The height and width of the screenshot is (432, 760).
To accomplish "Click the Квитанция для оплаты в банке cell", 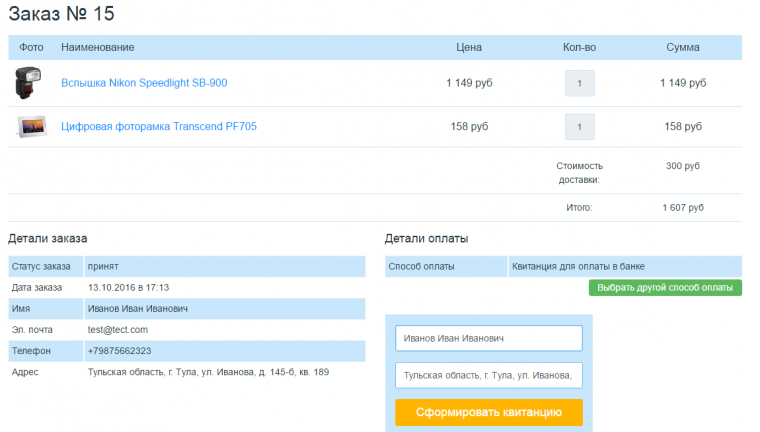I will (578, 267).
